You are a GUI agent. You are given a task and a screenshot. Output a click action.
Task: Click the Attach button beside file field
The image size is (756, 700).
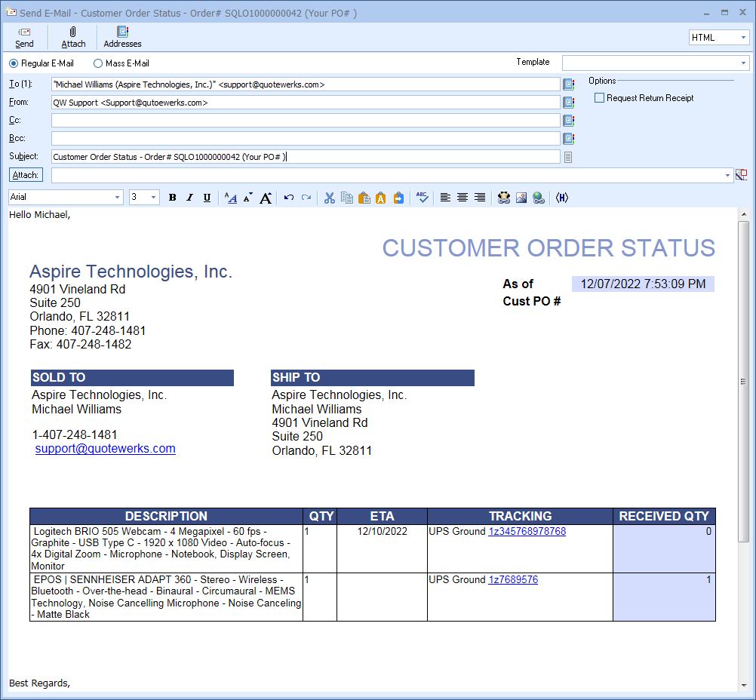(x=26, y=175)
